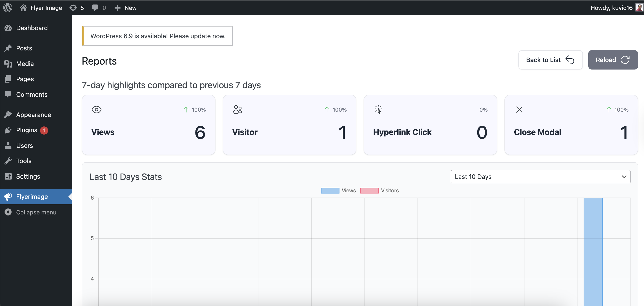Click the X icon on the Close Modal card

click(519, 109)
